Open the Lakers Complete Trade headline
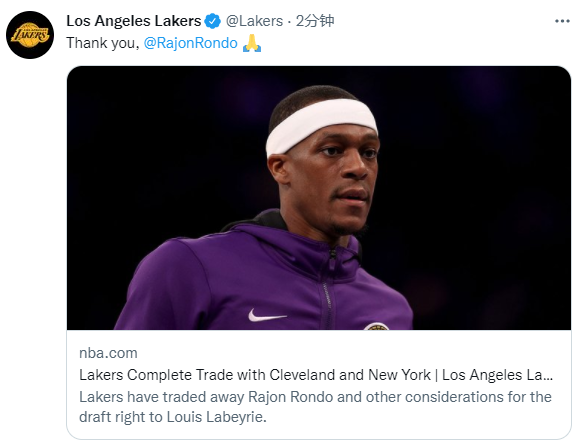Screen dimensions: 576x441 [x=316, y=375]
